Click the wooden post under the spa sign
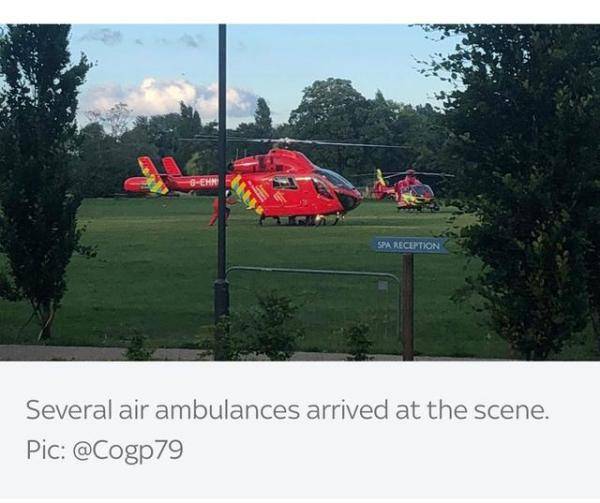 [x=408, y=307]
